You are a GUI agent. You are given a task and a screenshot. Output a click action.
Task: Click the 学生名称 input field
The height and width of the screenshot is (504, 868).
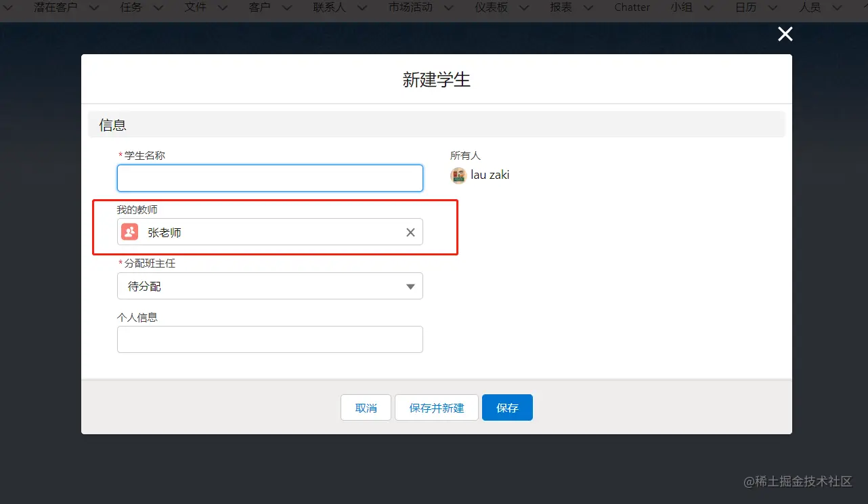click(270, 178)
